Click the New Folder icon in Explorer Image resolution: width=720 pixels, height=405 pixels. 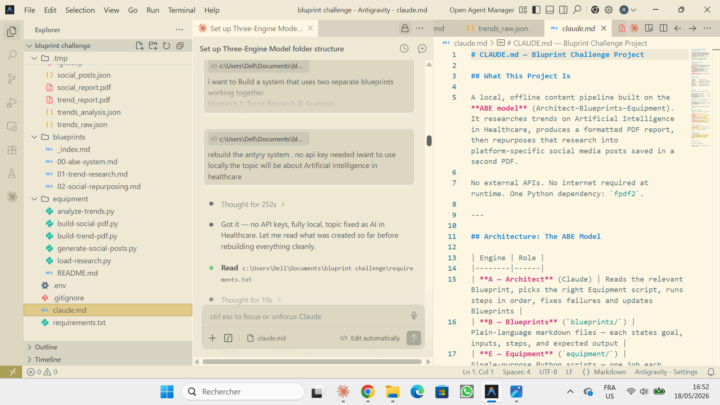click(153, 45)
